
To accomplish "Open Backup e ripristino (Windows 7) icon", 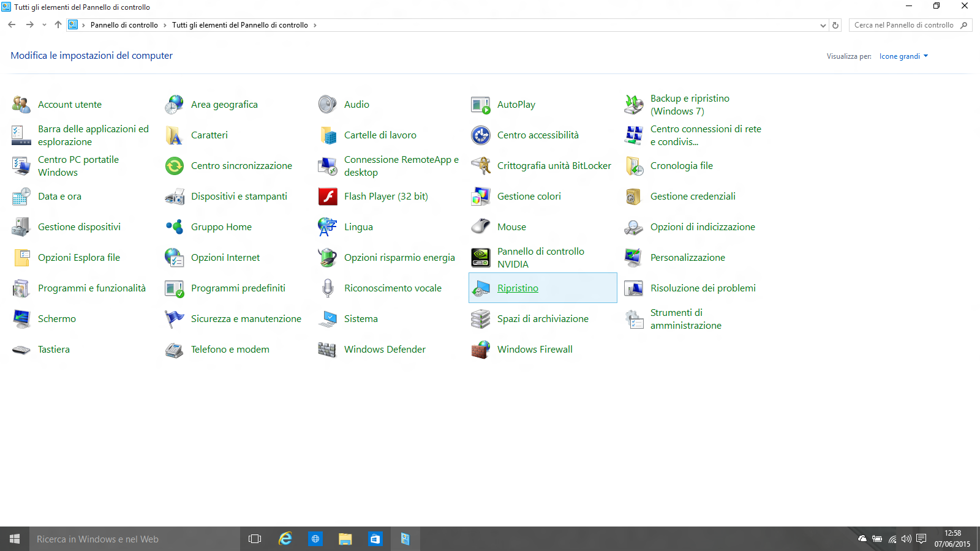I will point(634,105).
